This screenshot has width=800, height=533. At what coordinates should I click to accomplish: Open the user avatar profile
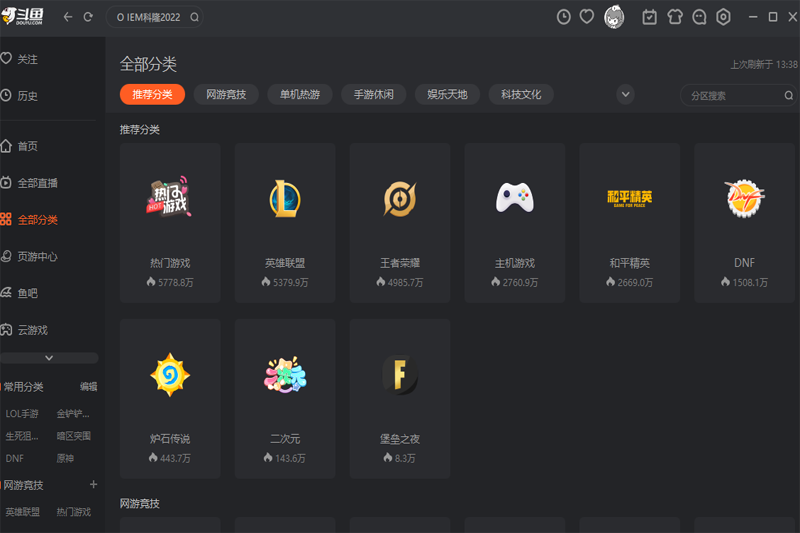coord(614,17)
